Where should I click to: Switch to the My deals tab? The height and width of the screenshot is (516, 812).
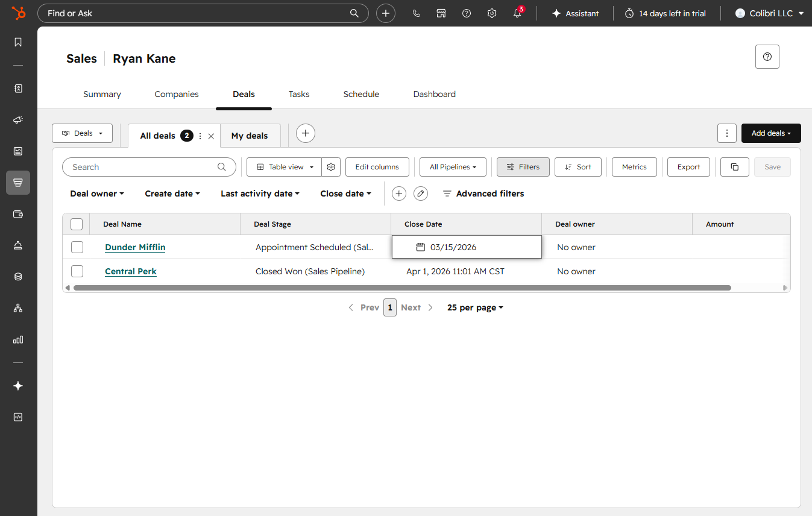[250, 135]
